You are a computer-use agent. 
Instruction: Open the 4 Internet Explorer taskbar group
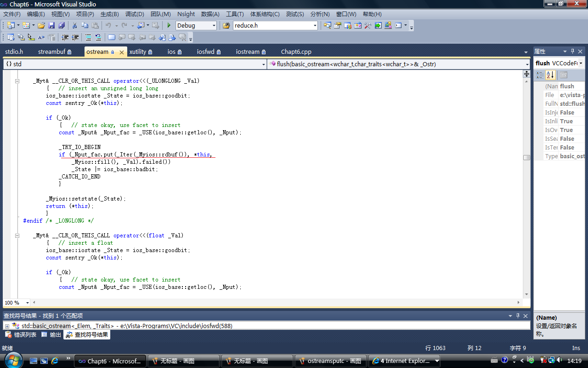pos(405,361)
